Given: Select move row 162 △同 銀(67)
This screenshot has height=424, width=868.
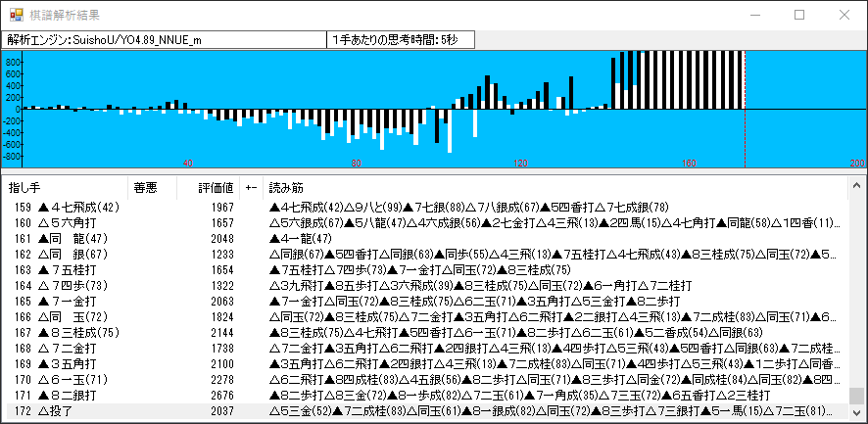Looking at the screenshot, I should click(425, 254).
